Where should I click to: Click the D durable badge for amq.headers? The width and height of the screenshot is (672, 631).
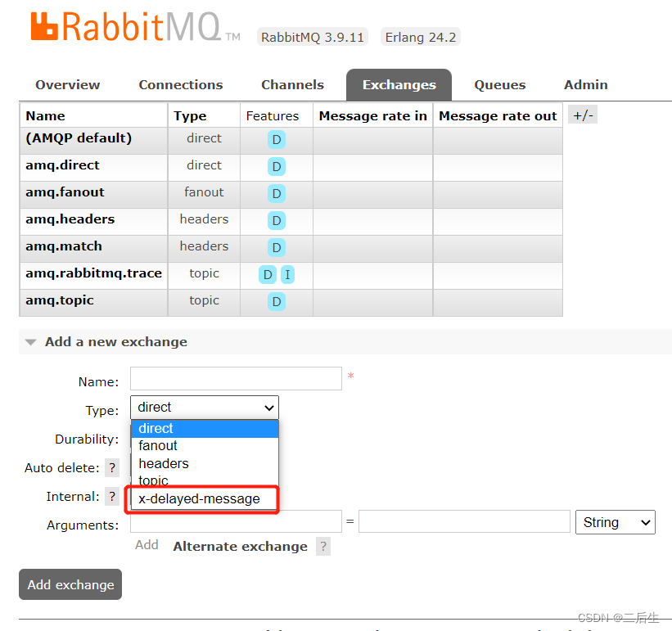tap(277, 221)
